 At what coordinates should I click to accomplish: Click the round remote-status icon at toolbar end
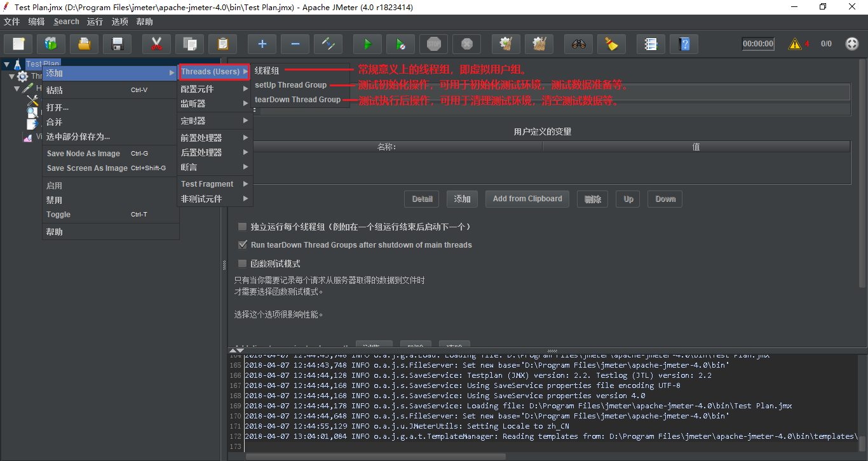click(852, 44)
